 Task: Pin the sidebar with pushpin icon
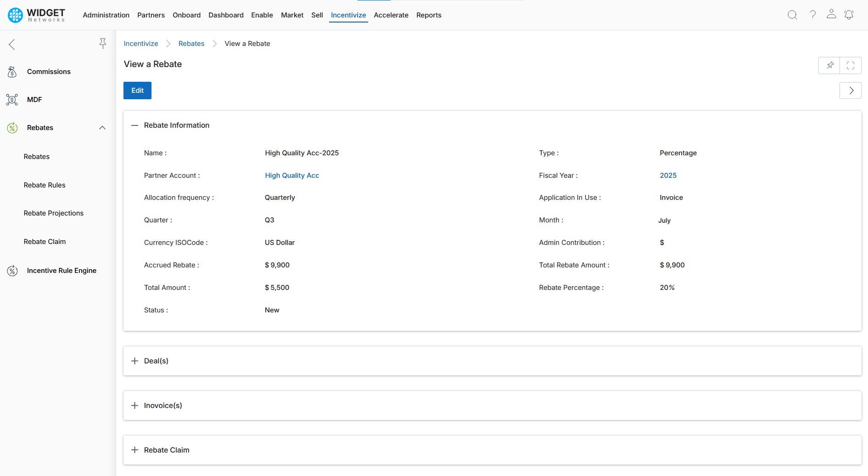click(103, 44)
